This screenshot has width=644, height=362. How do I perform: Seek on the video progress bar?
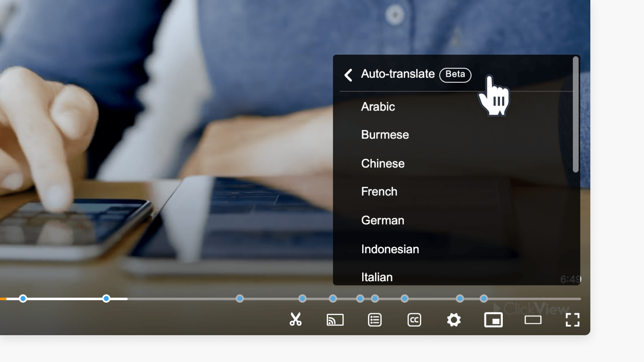[x=290, y=299]
